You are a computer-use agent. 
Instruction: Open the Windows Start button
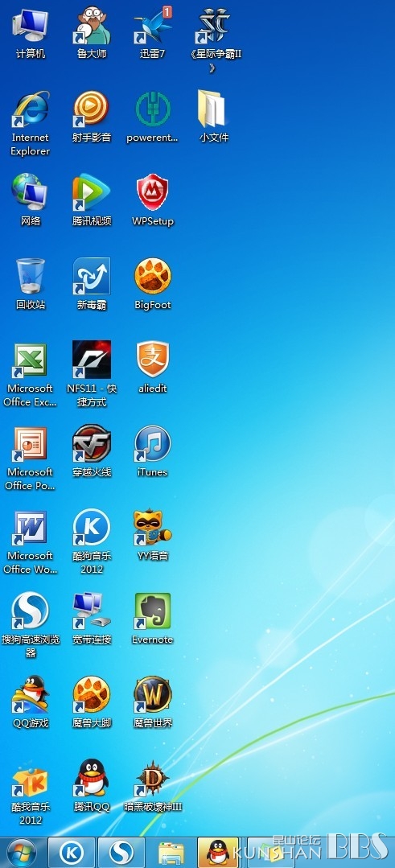[22, 853]
